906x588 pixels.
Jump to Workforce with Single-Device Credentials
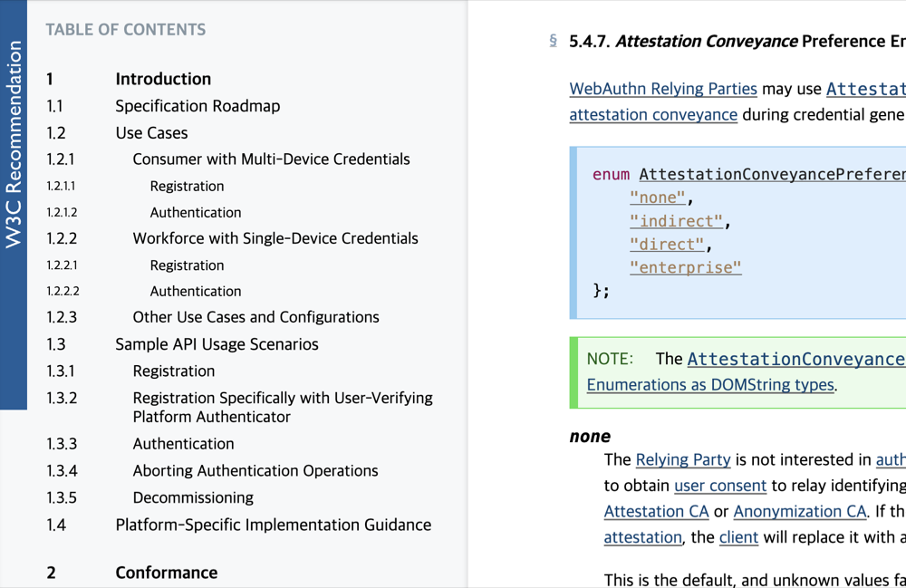click(275, 238)
